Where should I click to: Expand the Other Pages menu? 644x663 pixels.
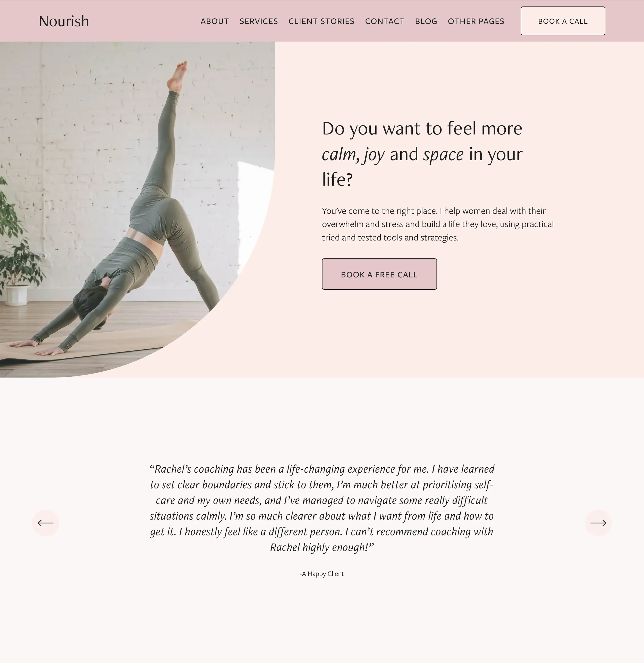click(476, 21)
